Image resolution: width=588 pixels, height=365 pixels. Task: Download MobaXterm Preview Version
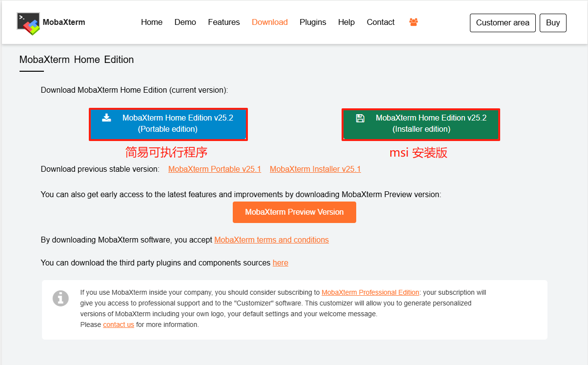294,212
